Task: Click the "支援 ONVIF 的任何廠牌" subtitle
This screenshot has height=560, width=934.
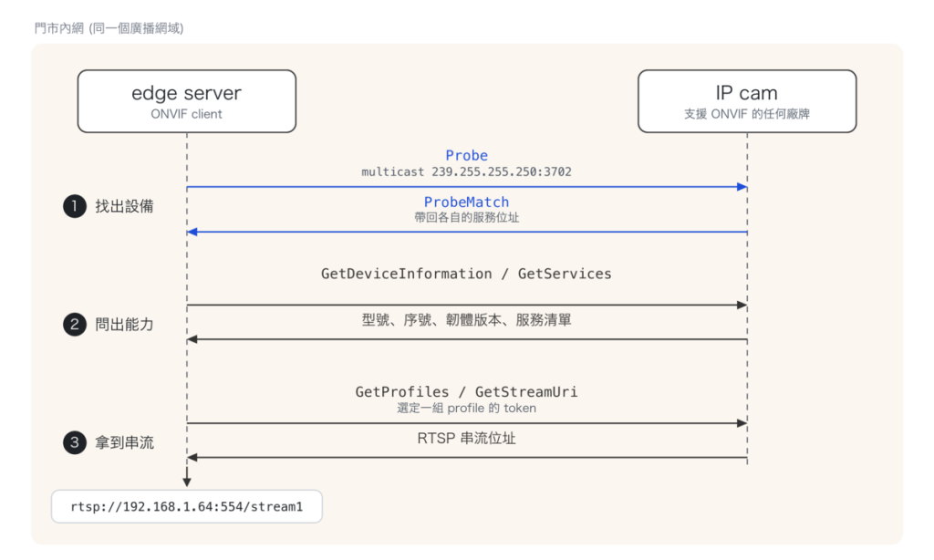Action: point(746,114)
